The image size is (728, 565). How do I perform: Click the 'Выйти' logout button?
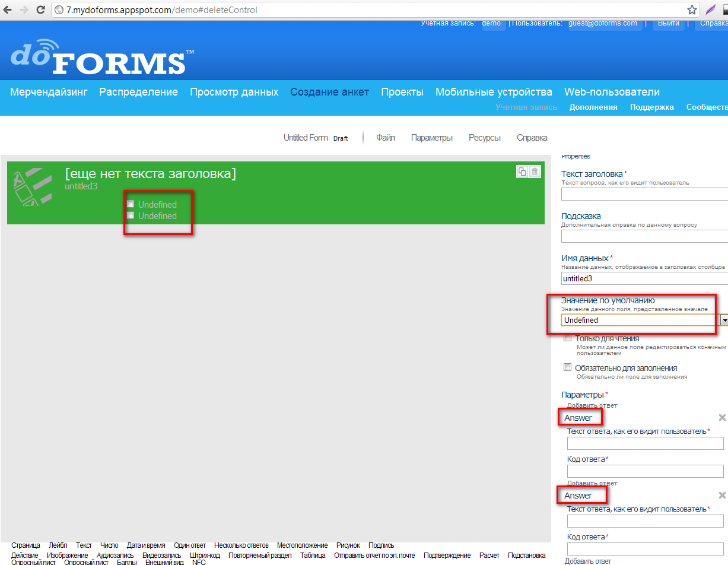pyautogui.click(x=669, y=24)
